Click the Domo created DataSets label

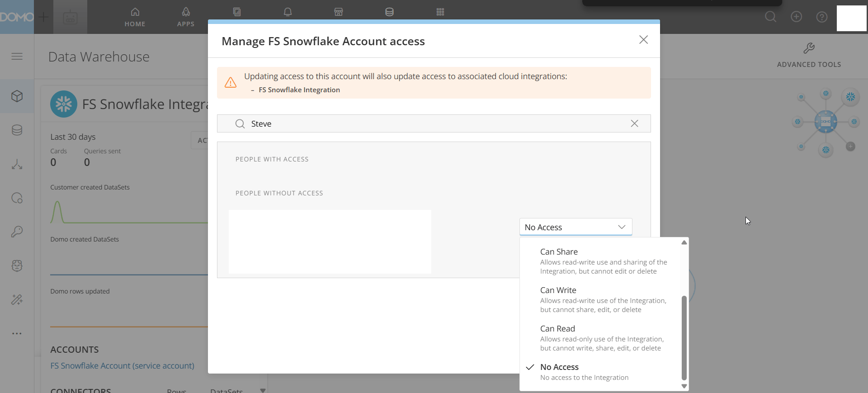85,239
